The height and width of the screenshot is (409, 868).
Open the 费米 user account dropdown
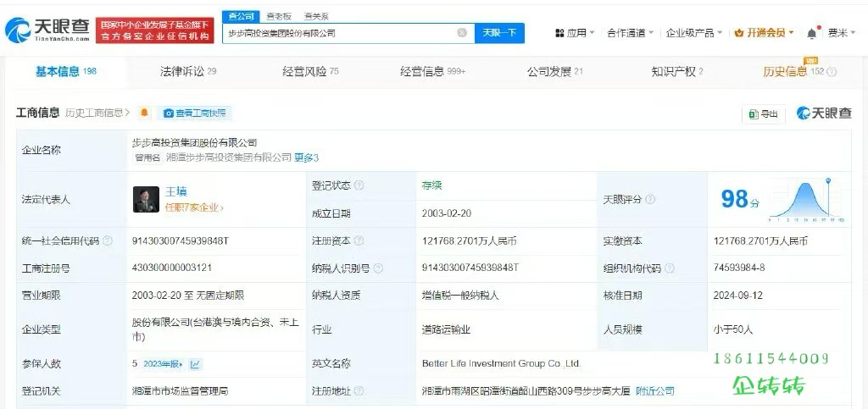pyautogui.click(x=842, y=33)
